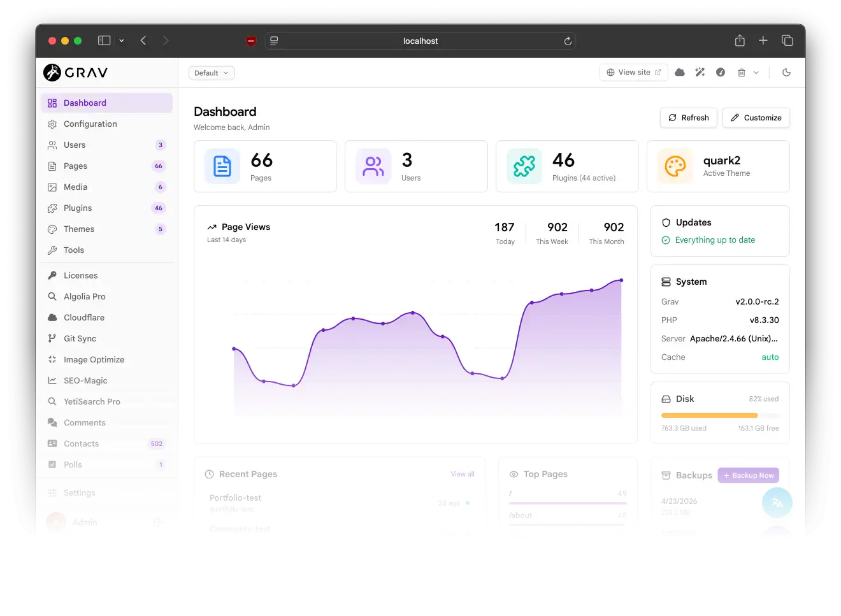Open Configuration in the sidebar
The image size is (841, 616).
coord(107,124)
